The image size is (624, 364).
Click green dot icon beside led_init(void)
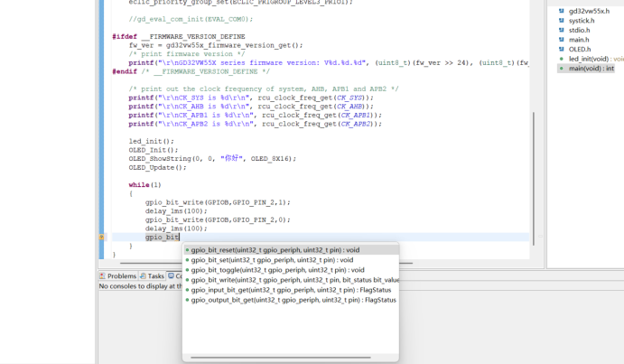point(562,59)
